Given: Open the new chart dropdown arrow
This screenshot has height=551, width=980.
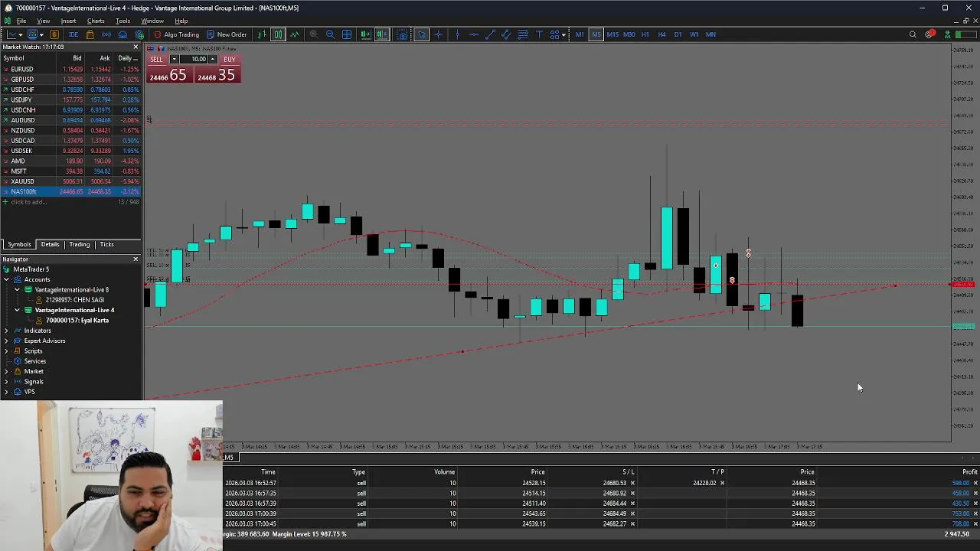Looking at the screenshot, I should [20, 34].
